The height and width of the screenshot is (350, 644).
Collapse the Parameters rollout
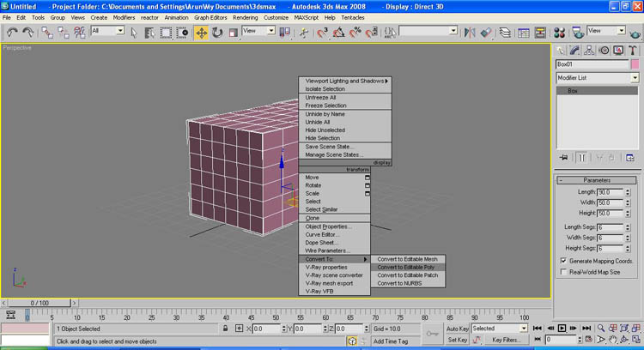[x=597, y=180]
